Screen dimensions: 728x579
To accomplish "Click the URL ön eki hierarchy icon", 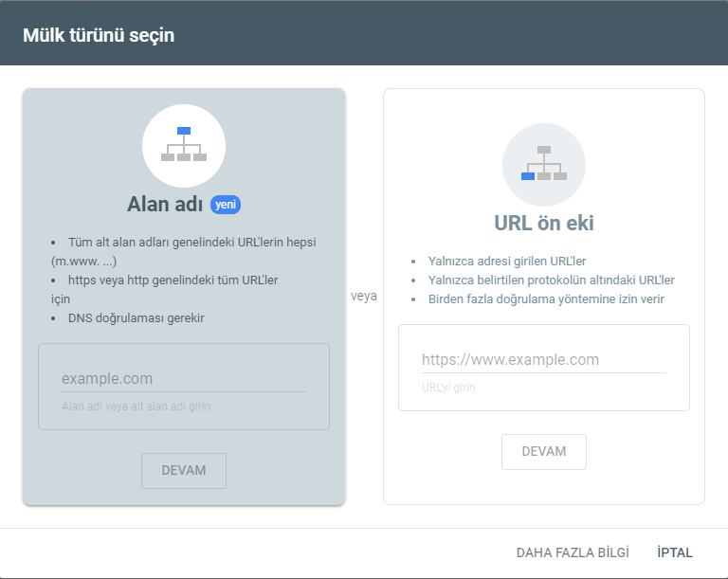I will point(543,163).
